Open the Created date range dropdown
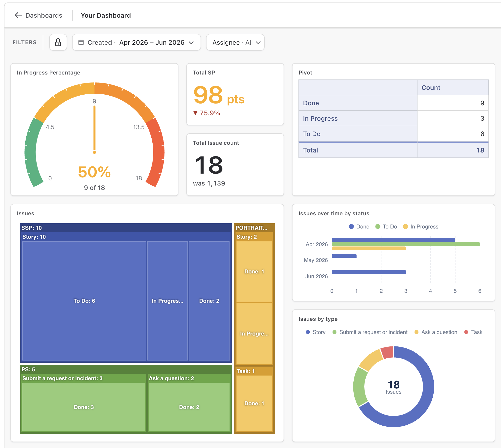The width and height of the screenshot is (501, 448). tap(136, 42)
